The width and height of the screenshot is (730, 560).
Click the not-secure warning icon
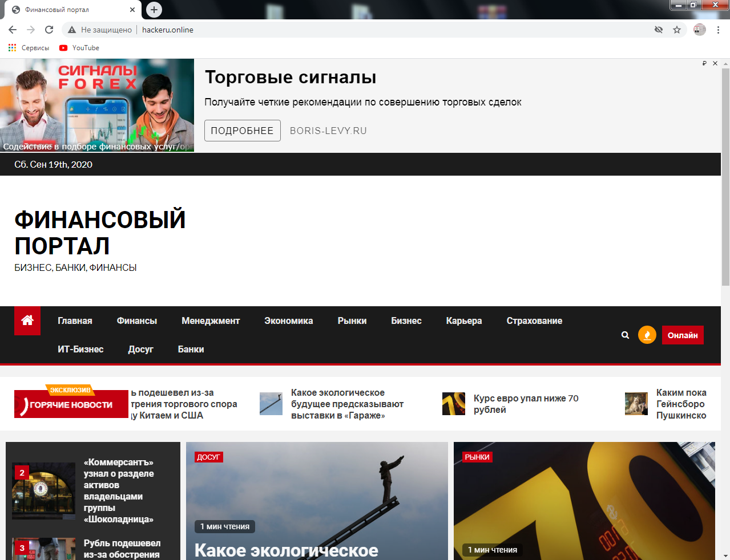coord(72,30)
